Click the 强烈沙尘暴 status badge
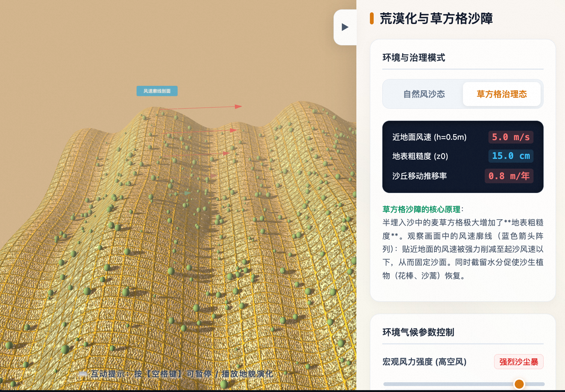The height and width of the screenshot is (392, 565). pos(518,362)
